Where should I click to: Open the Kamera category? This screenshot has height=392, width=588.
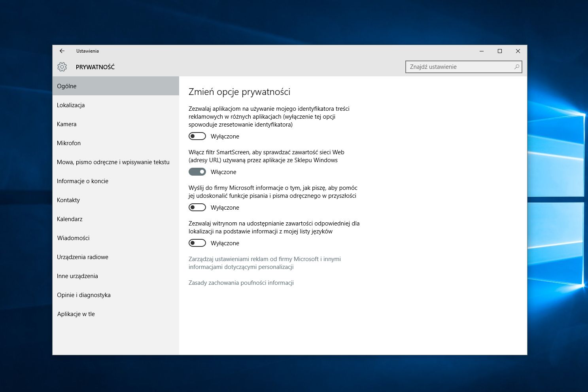[116, 124]
